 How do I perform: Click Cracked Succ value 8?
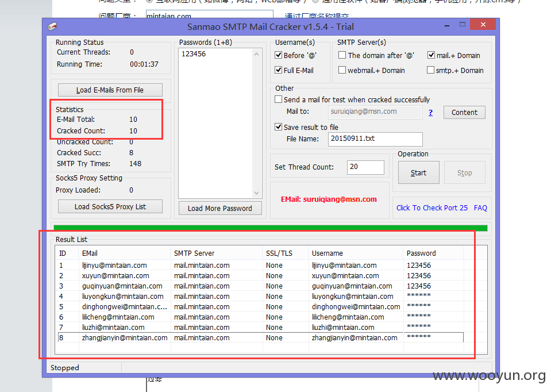(131, 152)
